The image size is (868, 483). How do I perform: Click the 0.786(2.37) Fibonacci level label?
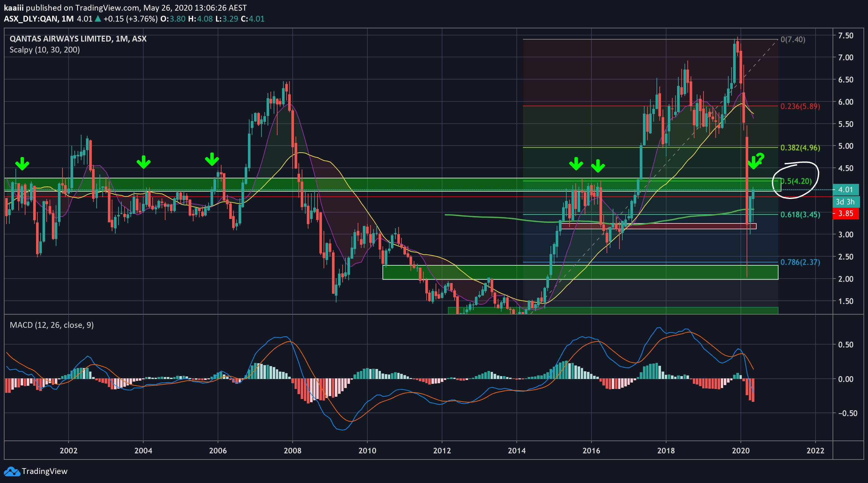click(800, 262)
